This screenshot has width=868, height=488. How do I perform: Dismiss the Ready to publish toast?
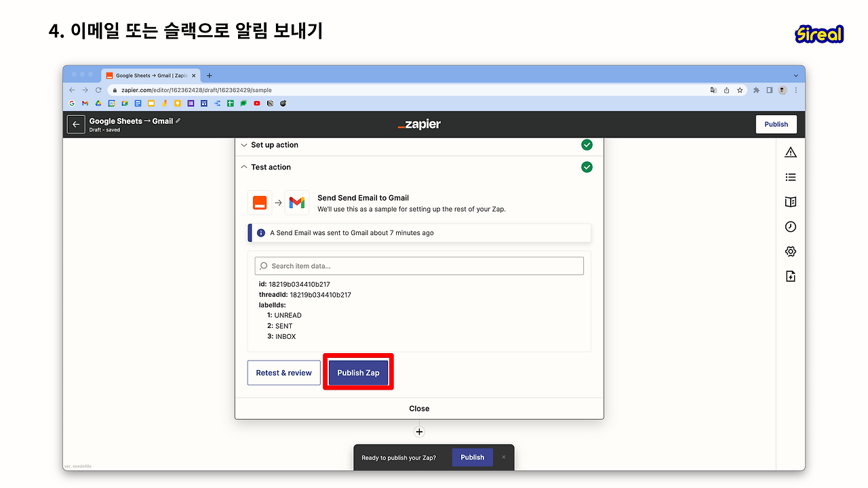504,457
